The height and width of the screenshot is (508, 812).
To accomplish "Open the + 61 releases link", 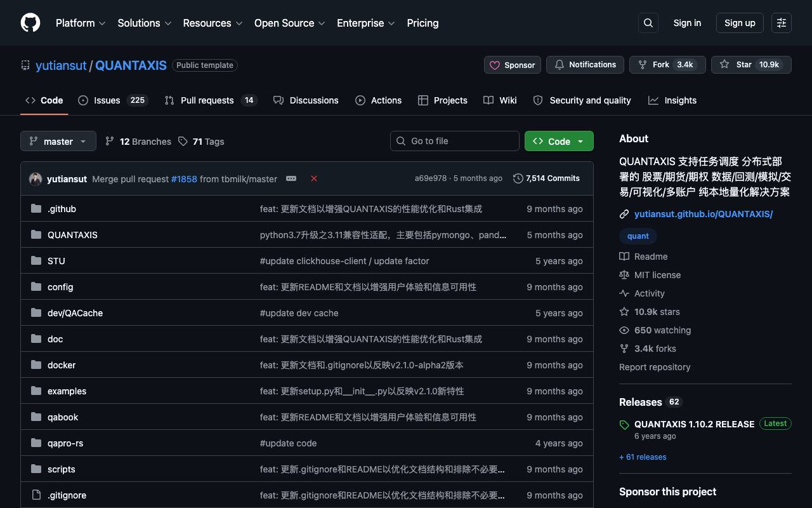I will pos(643,457).
